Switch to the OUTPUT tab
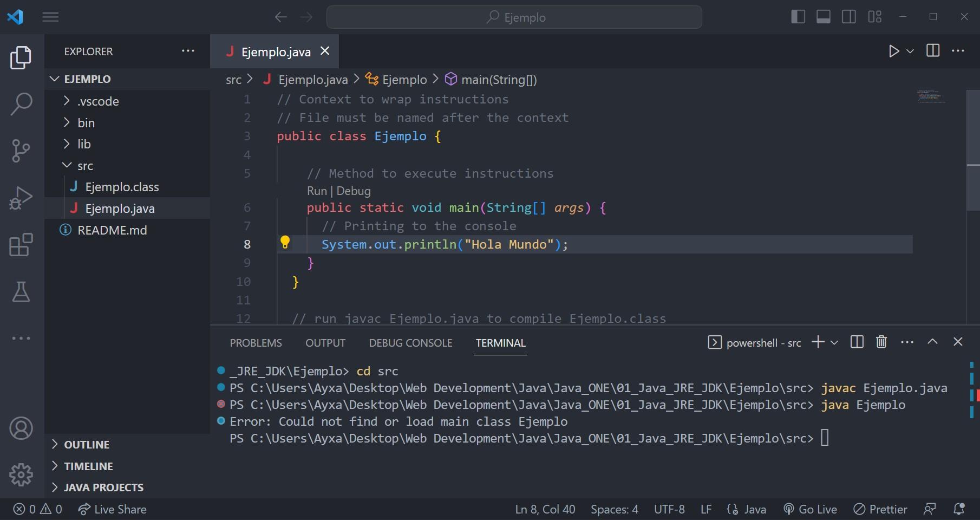Viewport: 980px width, 520px height. (x=325, y=343)
